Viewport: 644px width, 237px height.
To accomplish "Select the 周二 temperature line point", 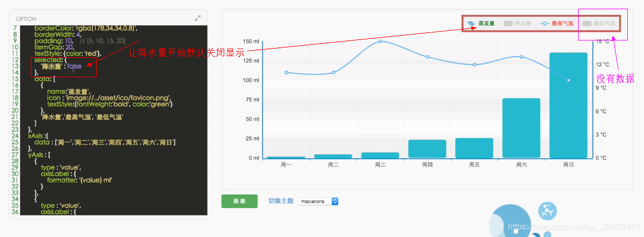I will click(333, 72).
